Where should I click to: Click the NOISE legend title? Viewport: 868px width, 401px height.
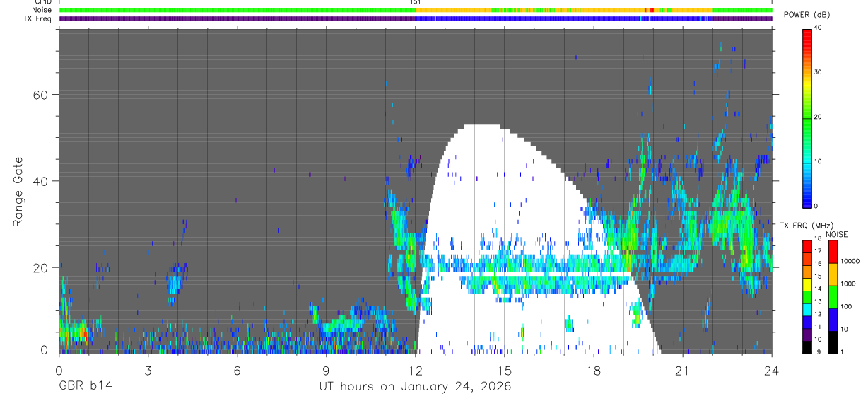[836, 234]
